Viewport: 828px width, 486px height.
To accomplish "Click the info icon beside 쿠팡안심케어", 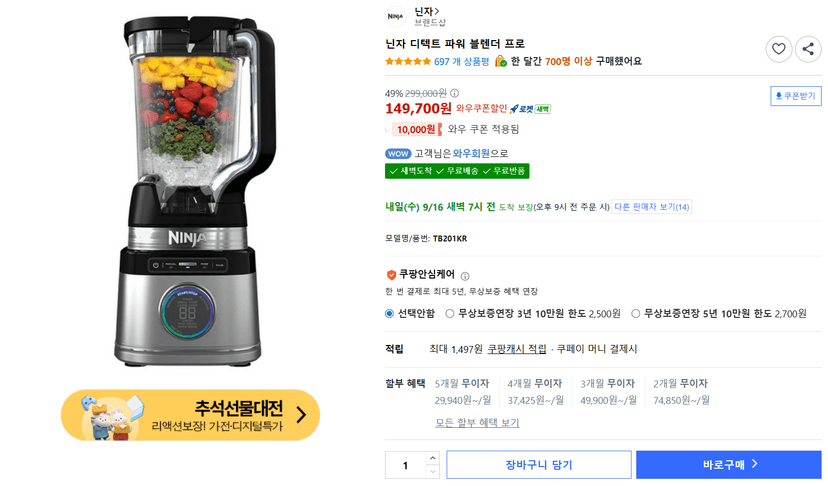I will click(465, 276).
